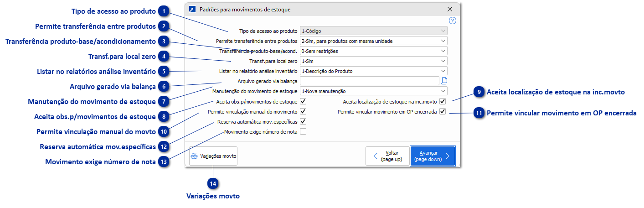Screen dimensions: 644x208
Task: Open the Tipo de acesso ao produto dropdown
Action: point(373,31)
